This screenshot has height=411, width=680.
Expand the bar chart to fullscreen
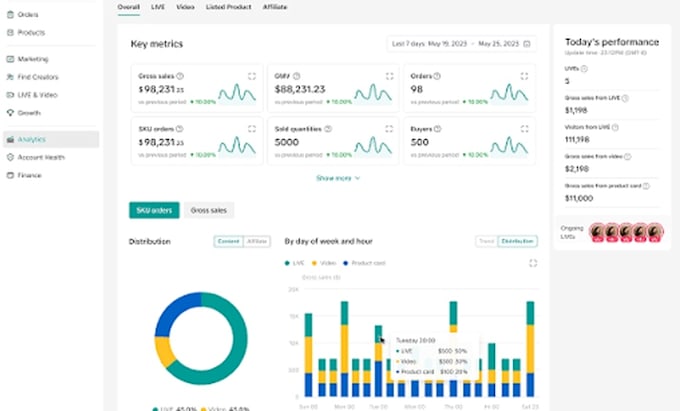tap(533, 263)
